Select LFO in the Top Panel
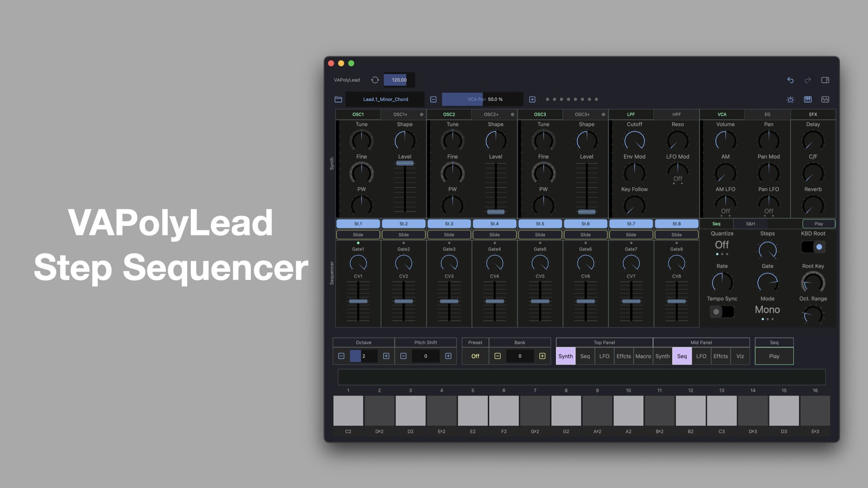This screenshot has height=488, width=868. pos(604,356)
